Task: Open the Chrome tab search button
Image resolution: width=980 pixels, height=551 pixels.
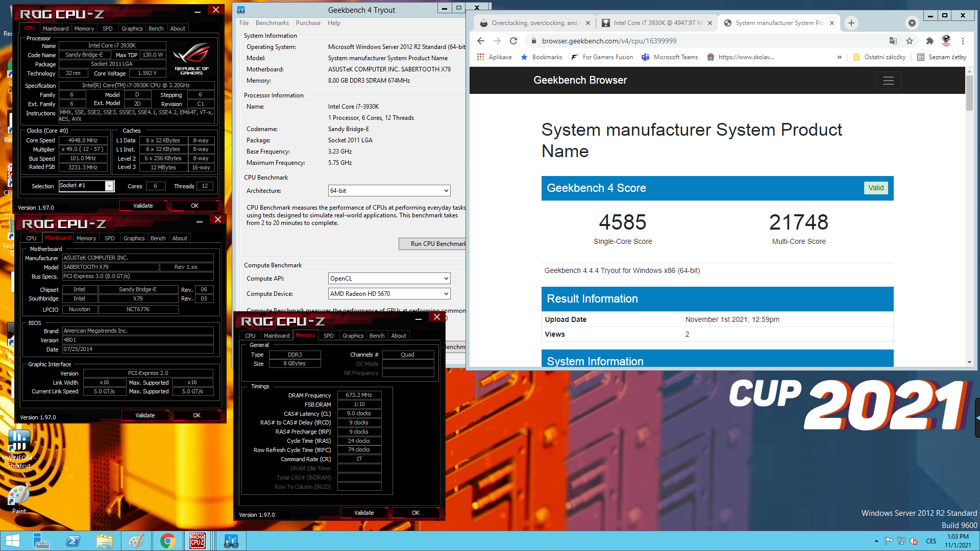Action: [912, 23]
